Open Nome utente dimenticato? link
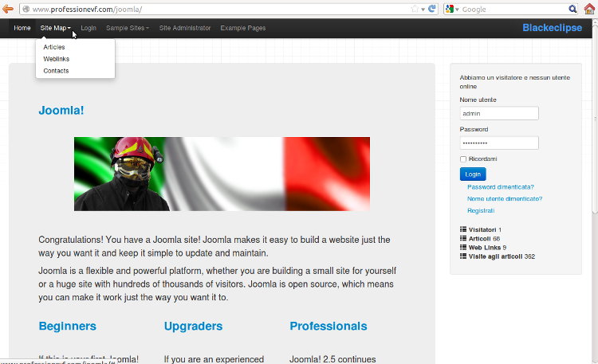 (505, 198)
